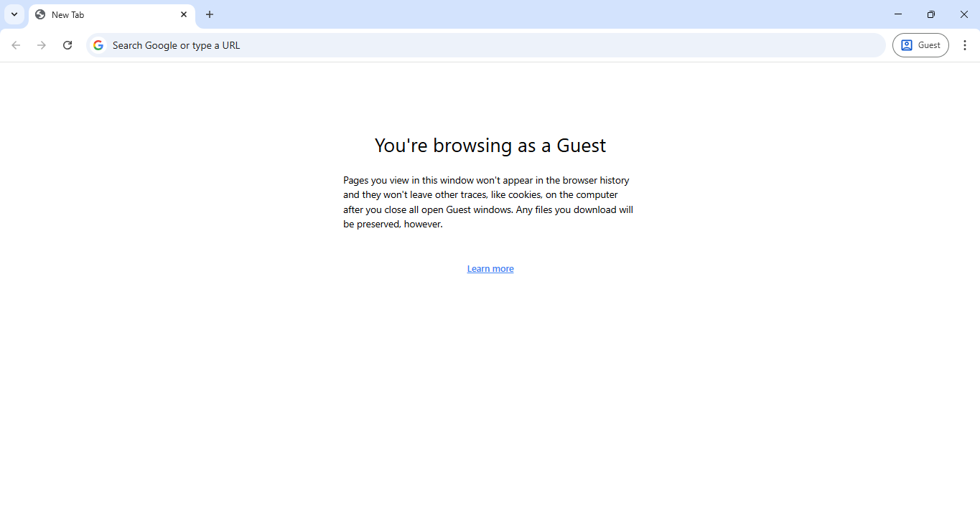Click the Guest avatar icon
The width and height of the screenshot is (980, 515).
click(907, 44)
